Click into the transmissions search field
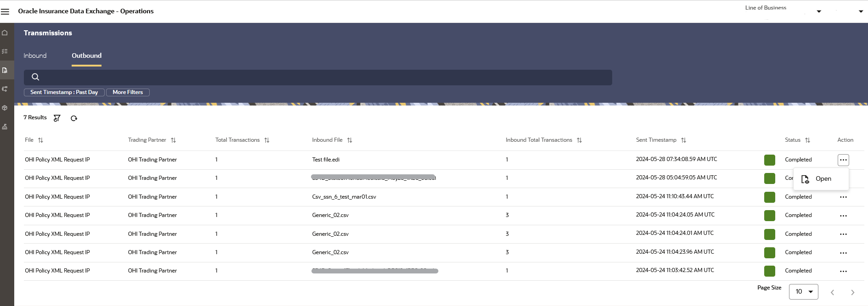Viewport: 868px width, 306px height. [x=318, y=78]
